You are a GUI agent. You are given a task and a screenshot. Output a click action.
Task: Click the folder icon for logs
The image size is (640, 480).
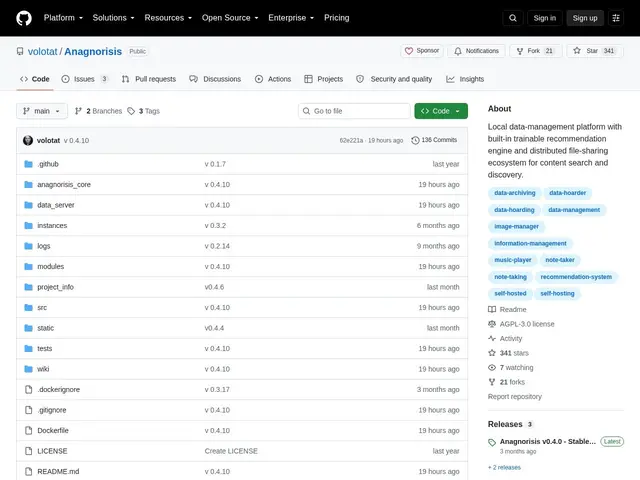[x=28, y=246]
